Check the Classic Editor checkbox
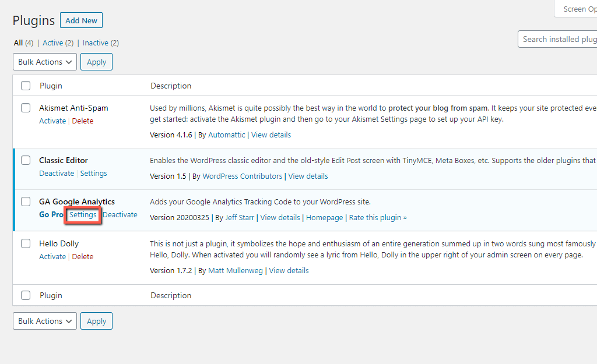Screen dimensions: 597x364 [x=26, y=160]
